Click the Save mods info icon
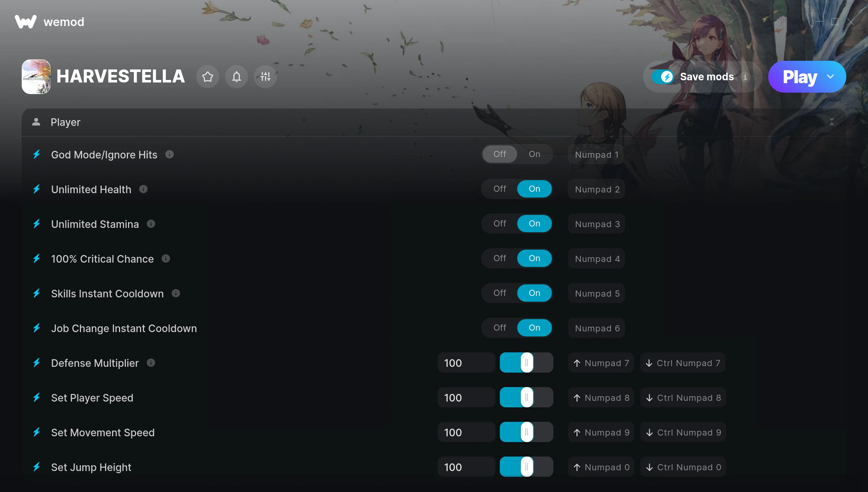The width and height of the screenshot is (868, 492). coord(745,77)
